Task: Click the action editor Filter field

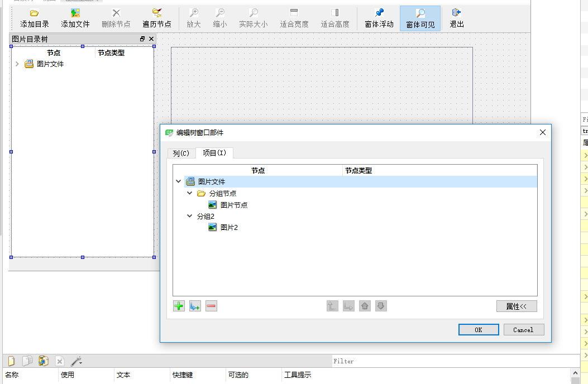Action: coord(455,361)
